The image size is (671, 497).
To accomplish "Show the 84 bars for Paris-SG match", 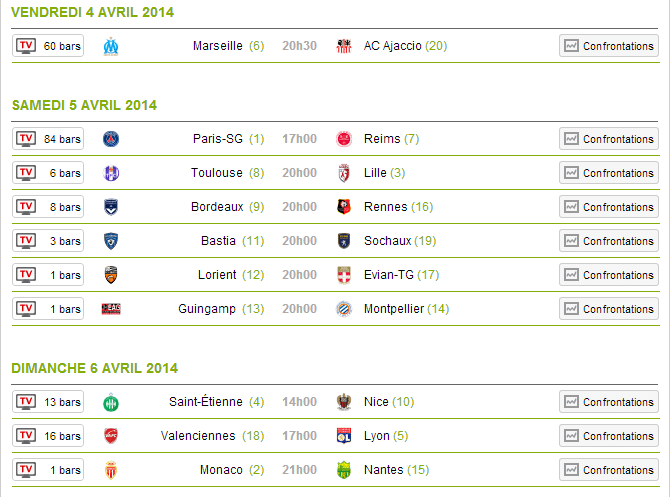I will [48, 139].
